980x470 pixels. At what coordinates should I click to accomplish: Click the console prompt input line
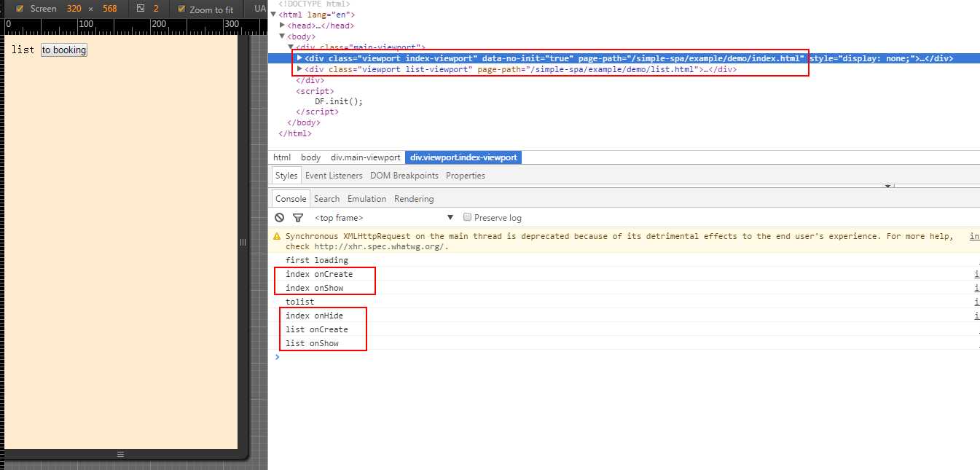627,357
